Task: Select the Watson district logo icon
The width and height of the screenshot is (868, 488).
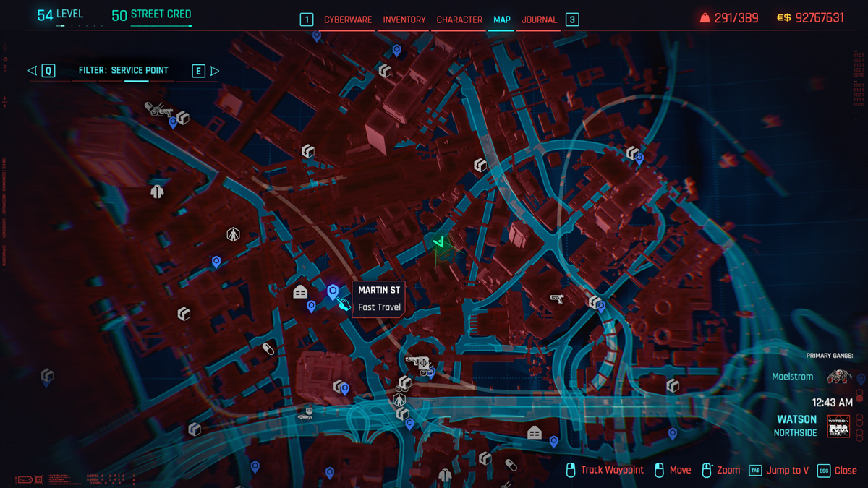Action: point(838,426)
